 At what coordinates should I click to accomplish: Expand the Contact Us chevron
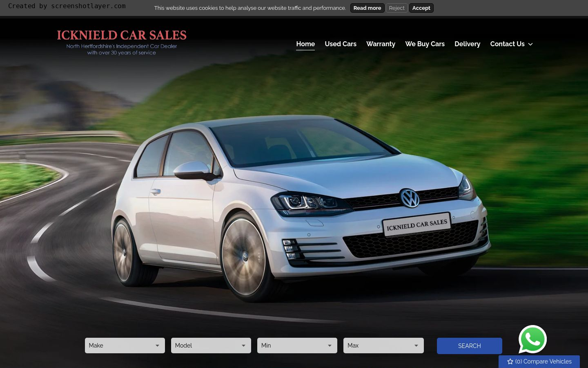[530, 44]
